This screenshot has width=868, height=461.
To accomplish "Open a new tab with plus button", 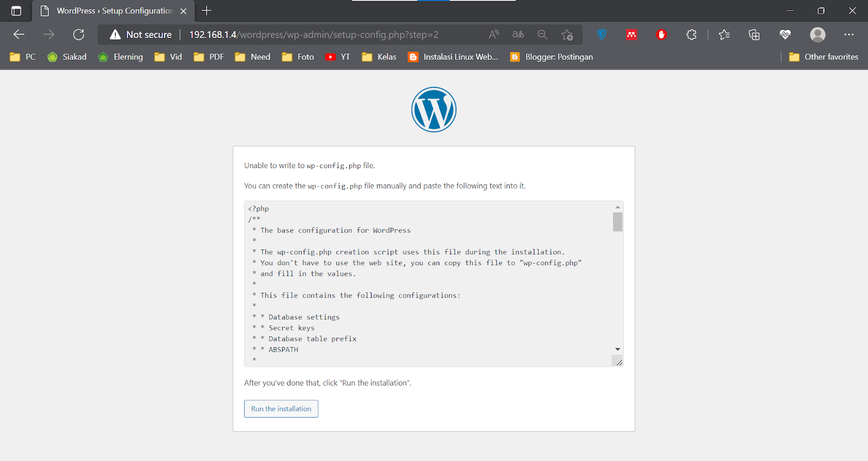I will coord(207,11).
